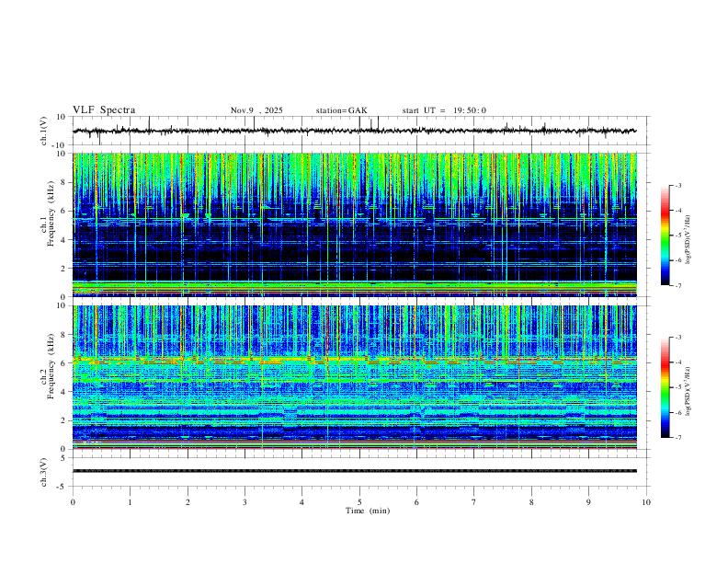Click the '-7' label on ch.1 colorbar
This screenshot has width=728, height=563.
pos(678,285)
